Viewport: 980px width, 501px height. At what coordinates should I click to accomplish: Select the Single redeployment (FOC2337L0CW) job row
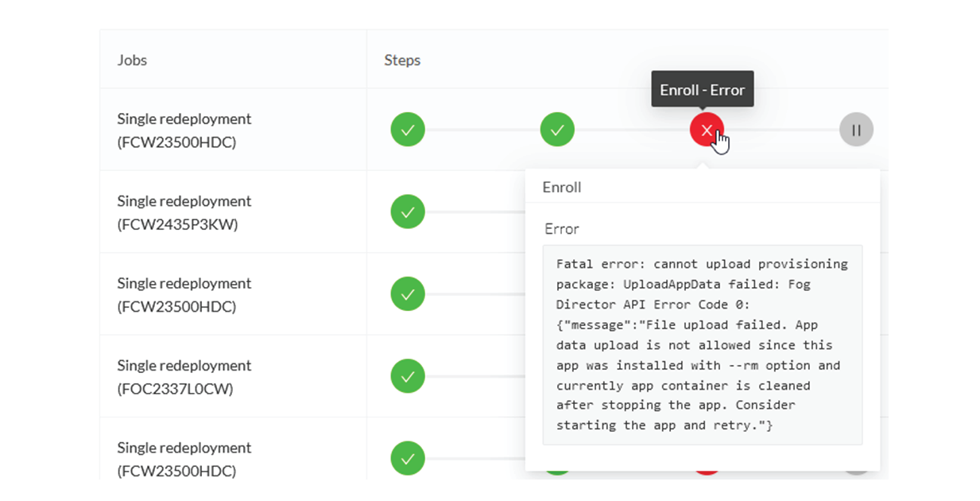pyautogui.click(x=184, y=376)
